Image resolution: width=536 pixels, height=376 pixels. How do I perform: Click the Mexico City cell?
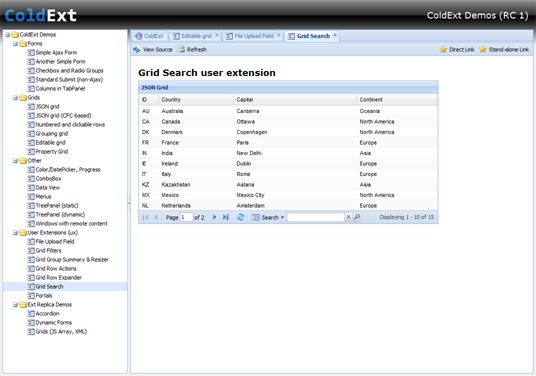tap(250, 195)
